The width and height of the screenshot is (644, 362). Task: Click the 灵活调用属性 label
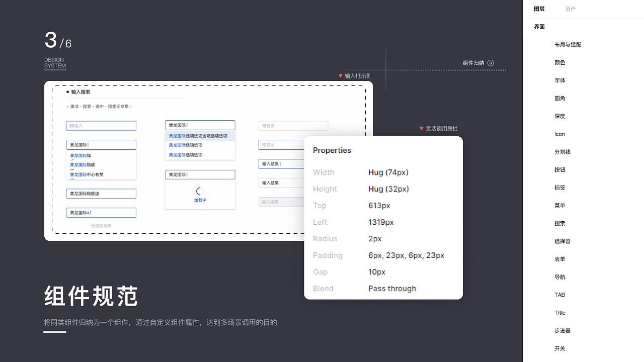point(442,129)
